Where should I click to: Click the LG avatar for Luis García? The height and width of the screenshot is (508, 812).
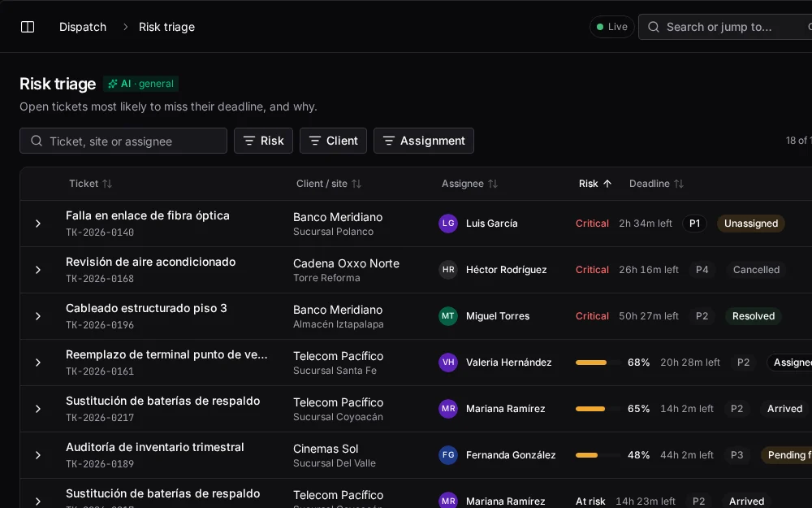(448, 224)
